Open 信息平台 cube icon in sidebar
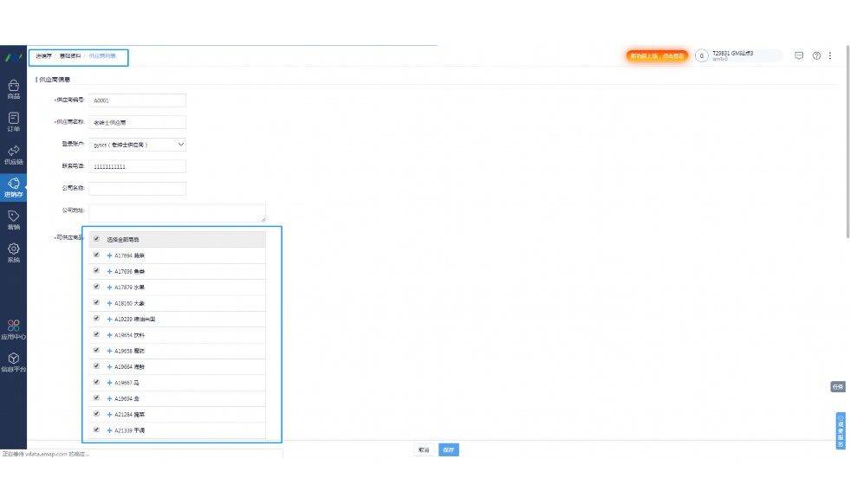The height and width of the screenshot is (504, 850). tap(13, 361)
